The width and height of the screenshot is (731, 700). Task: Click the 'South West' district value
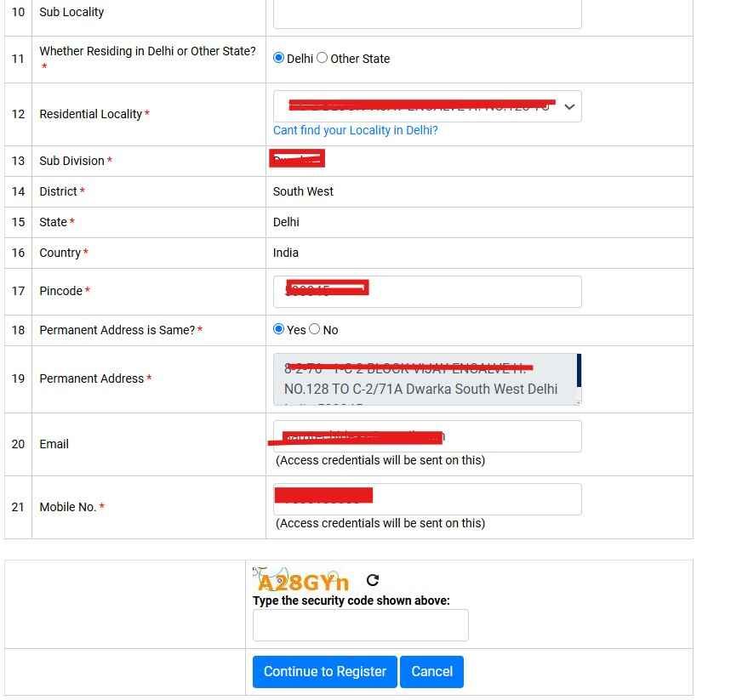[x=303, y=191]
